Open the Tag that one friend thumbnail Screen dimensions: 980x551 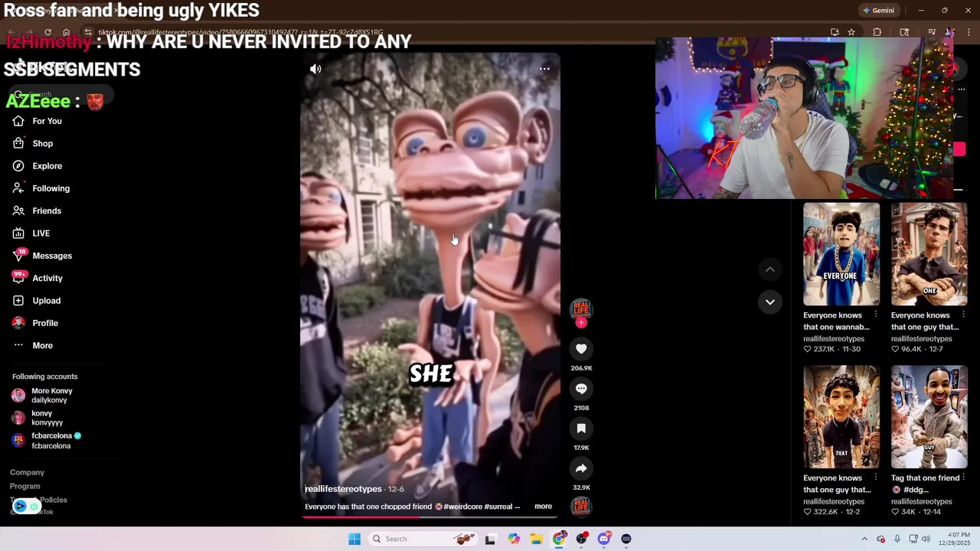coord(929,417)
